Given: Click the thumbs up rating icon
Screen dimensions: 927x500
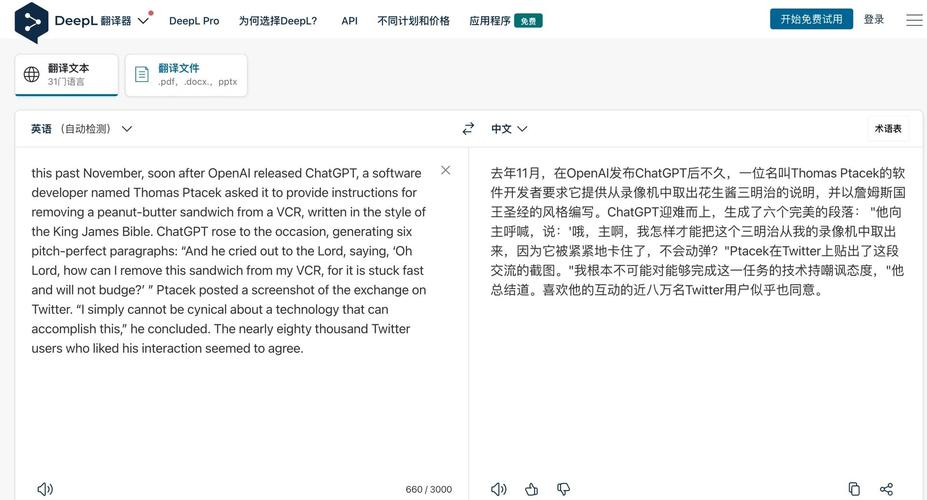Looking at the screenshot, I should [531, 489].
